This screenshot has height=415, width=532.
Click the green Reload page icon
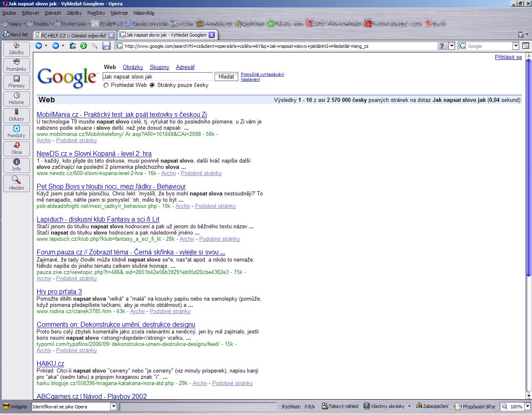click(x=84, y=46)
